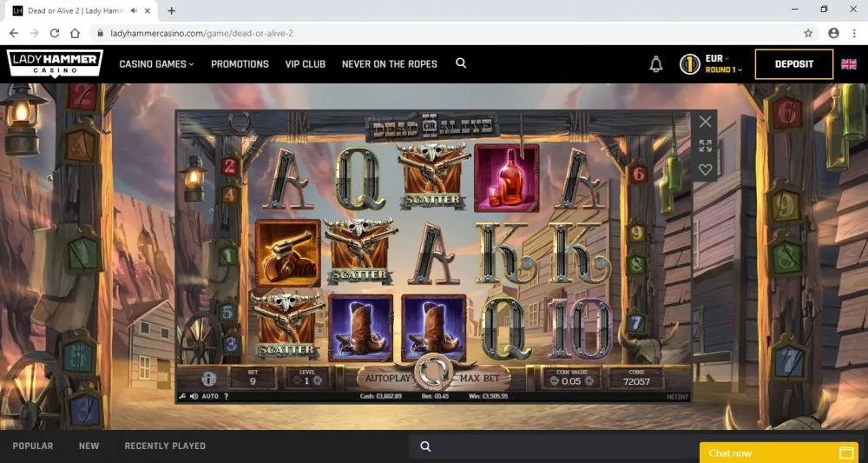The height and width of the screenshot is (463, 868).
Task: Add game to favourites heart icon
Action: (x=705, y=170)
